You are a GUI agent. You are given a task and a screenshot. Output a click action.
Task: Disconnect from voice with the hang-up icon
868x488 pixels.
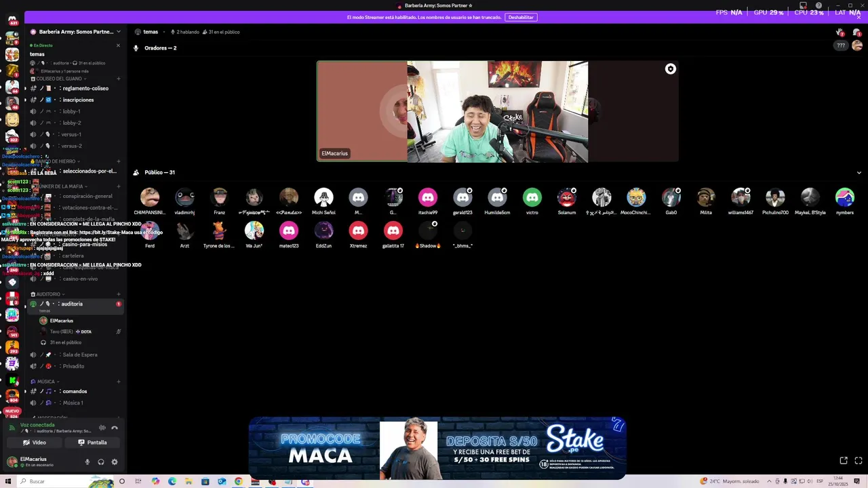[x=115, y=428]
